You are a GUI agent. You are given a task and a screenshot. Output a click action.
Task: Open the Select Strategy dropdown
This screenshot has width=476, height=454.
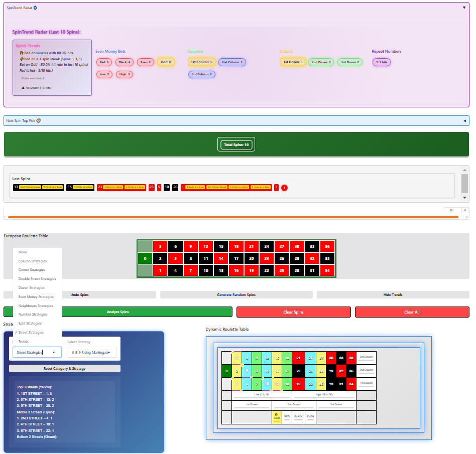tap(92, 352)
